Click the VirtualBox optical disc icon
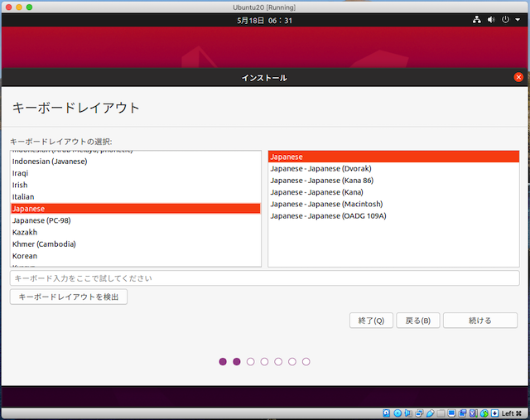 coord(397,413)
